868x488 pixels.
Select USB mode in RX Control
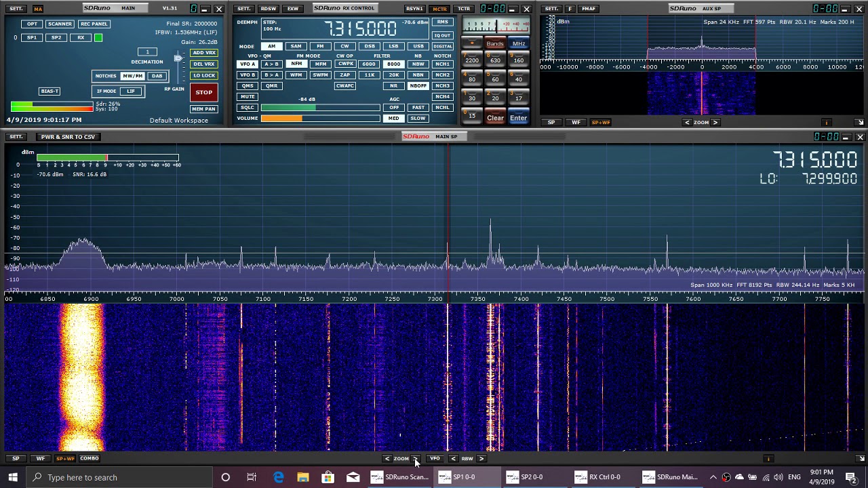coord(418,46)
